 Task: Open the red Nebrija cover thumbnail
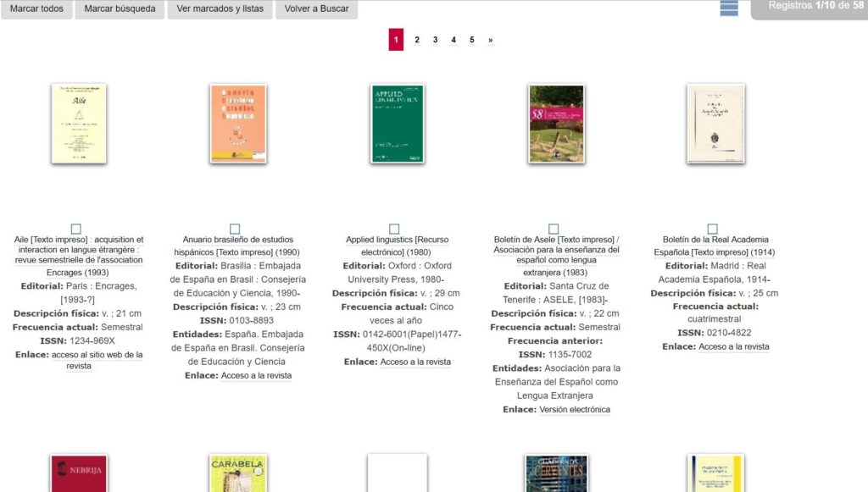pos(78,474)
